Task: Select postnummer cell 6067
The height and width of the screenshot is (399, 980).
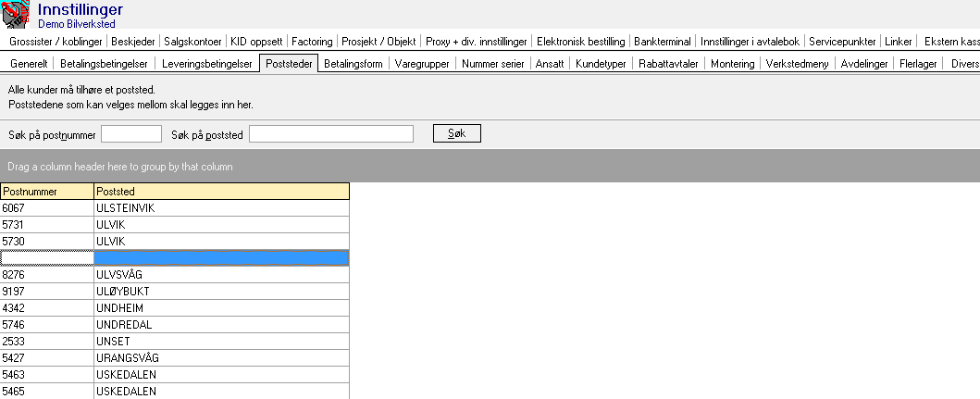Action: pyautogui.click(x=47, y=208)
